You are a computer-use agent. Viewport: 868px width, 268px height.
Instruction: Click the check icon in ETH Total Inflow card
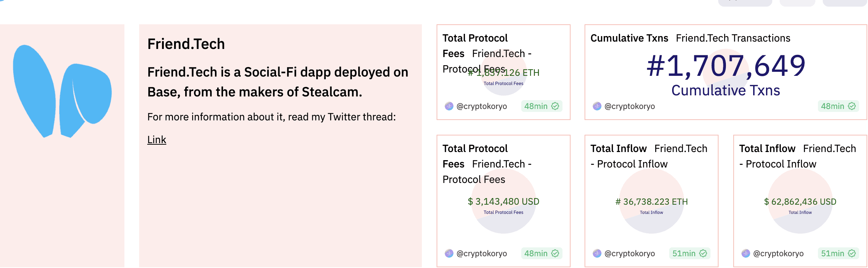coord(703,253)
